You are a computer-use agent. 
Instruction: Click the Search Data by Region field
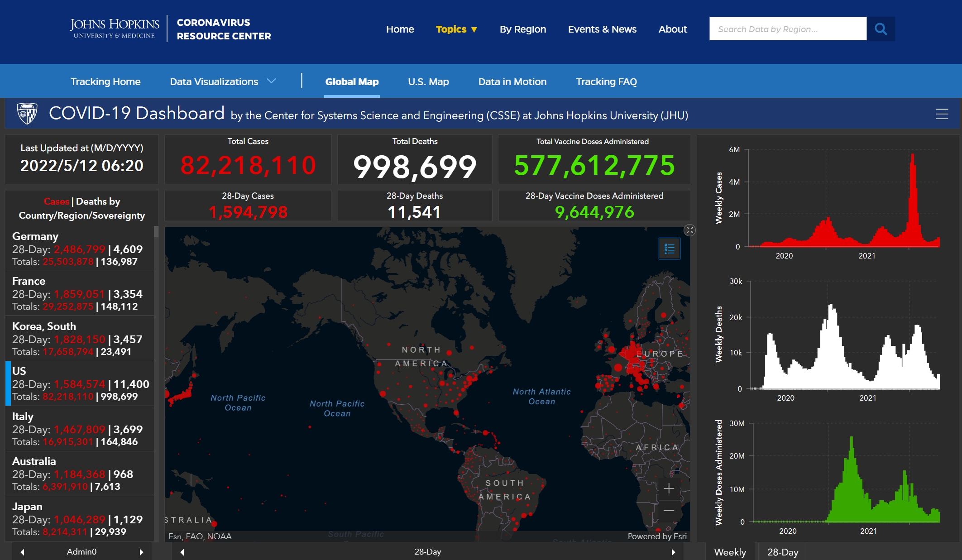[787, 29]
